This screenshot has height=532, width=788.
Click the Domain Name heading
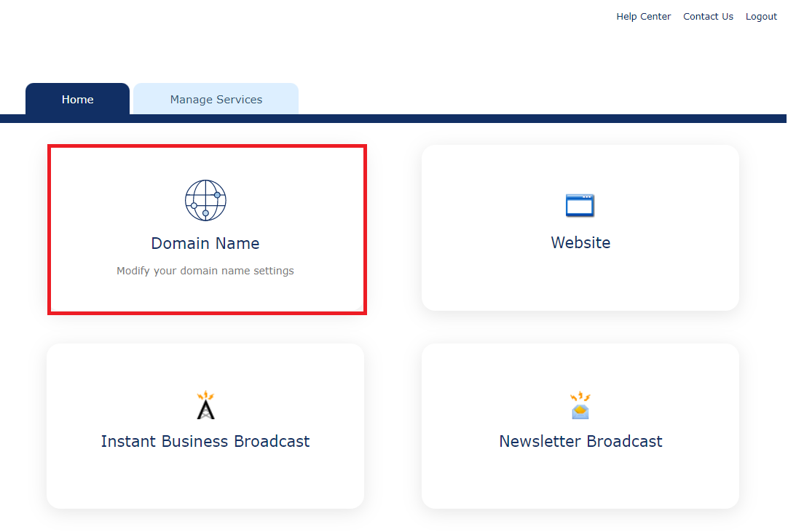[x=205, y=243]
